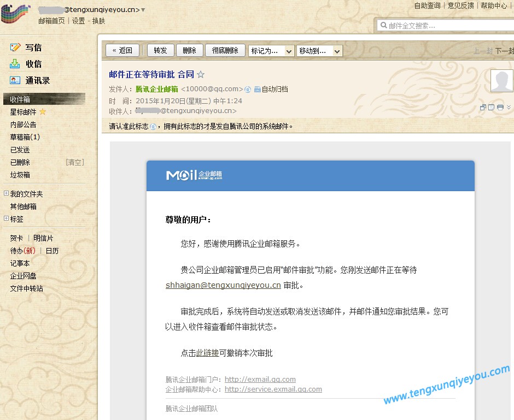The height and width of the screenshot is (420, 514).
Task: Open email in new window icon
Action: tap(483, 108)
